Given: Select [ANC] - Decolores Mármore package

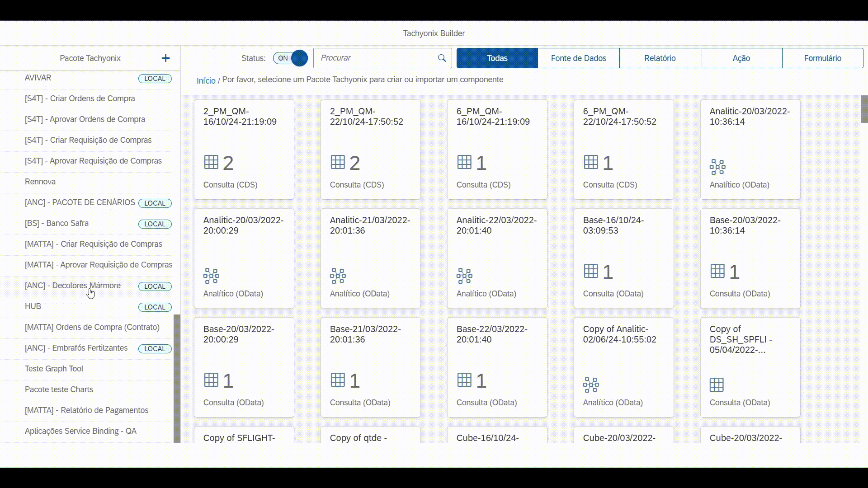Looking at the screenshot, I should (x=73, y=286).
